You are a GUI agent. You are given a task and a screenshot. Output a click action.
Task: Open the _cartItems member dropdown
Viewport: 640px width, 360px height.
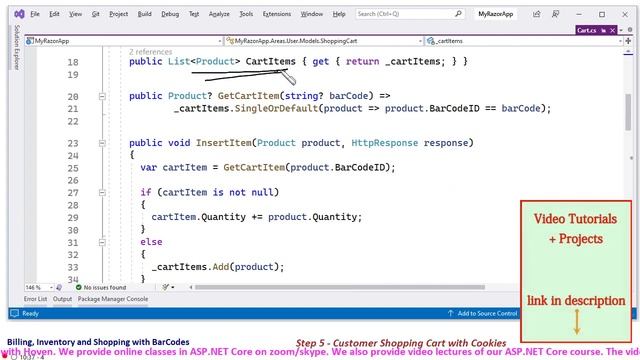(524, 41)
